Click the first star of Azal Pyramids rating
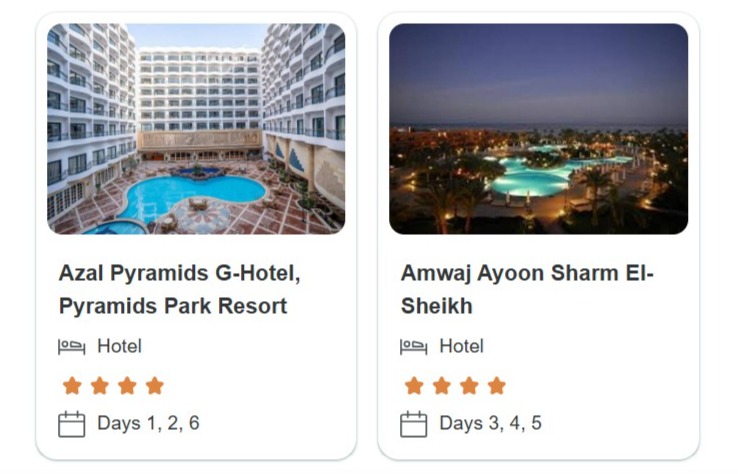The height and width of the screenshot is (474, 738). [x=72, y=386]
